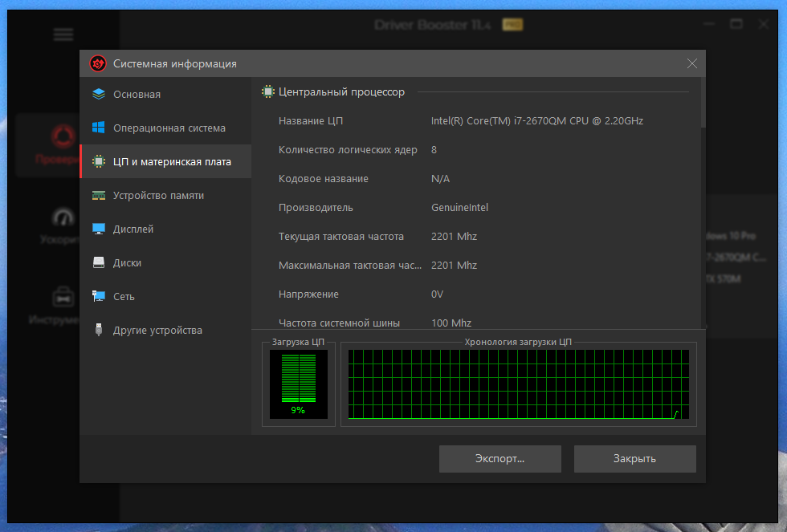Image resolution: width=787 pixels, height=532 pixels.
Task: Click the Хронология загрузки ЦП graph
Action: [x=519, y=384]
